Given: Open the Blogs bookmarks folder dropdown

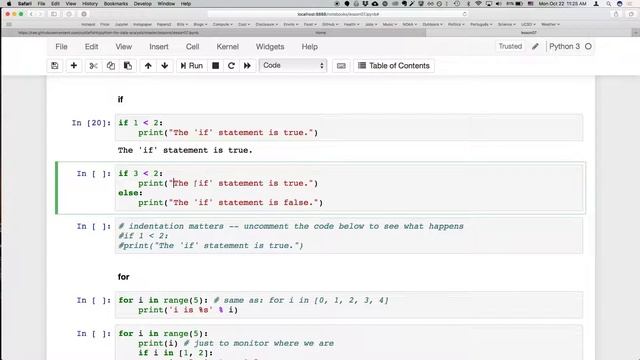Looking at the screenshot, I should click(x=199, y=24).
